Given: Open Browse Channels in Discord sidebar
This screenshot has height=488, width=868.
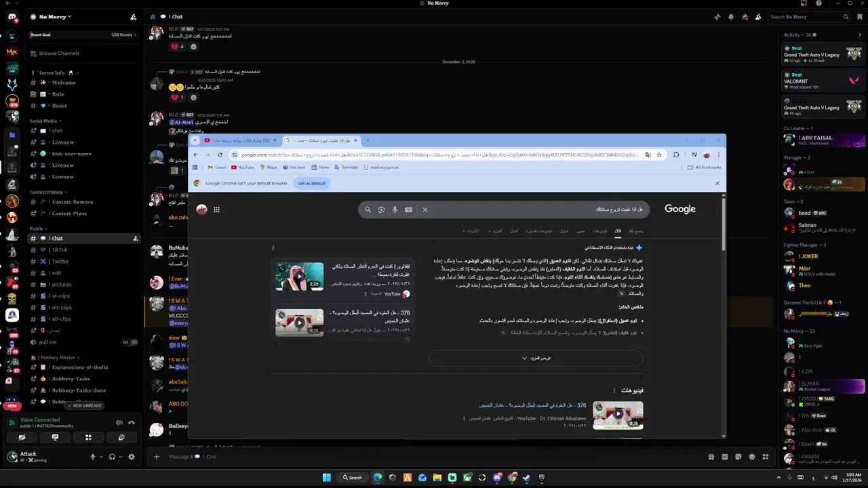Looking at the screenshot, I should click(84, 54).
